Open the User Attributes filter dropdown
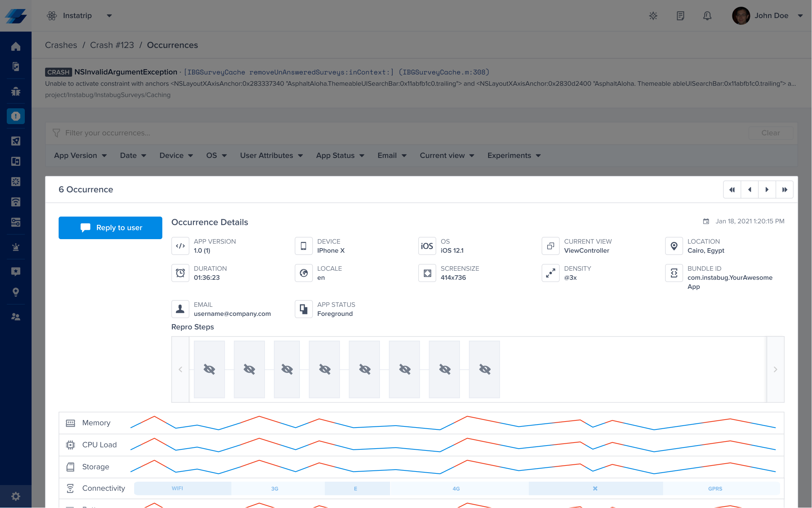 [271, 156]
